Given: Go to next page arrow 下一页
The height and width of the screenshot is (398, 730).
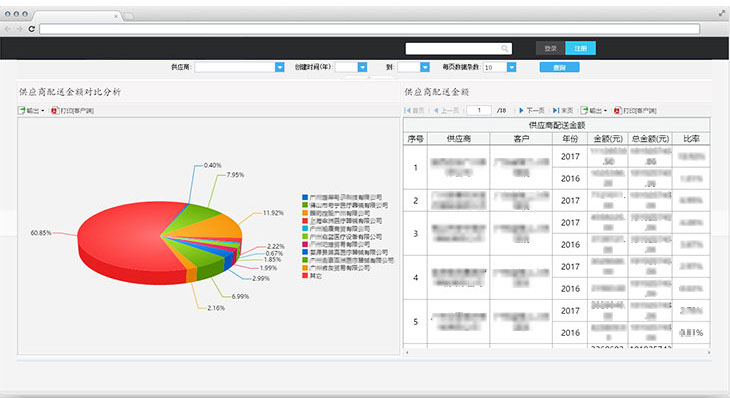Looking at the screenshot, I should coord(521,110).
